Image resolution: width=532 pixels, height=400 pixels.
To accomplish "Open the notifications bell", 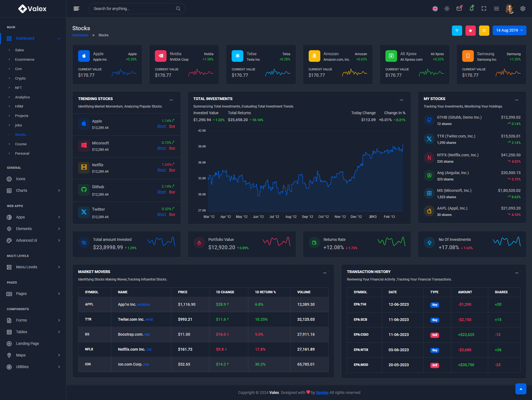I will (x=471, y=9).
